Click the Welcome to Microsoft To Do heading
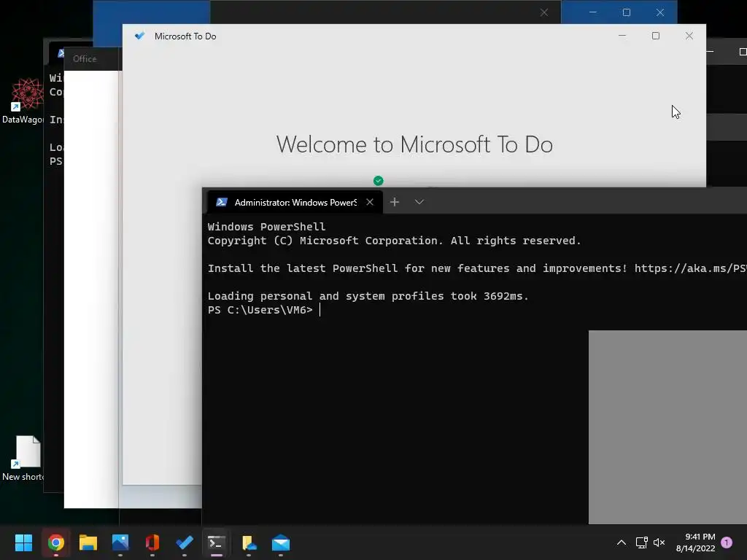This screenshot has width=747, height=560. click(x=414, y=144)
